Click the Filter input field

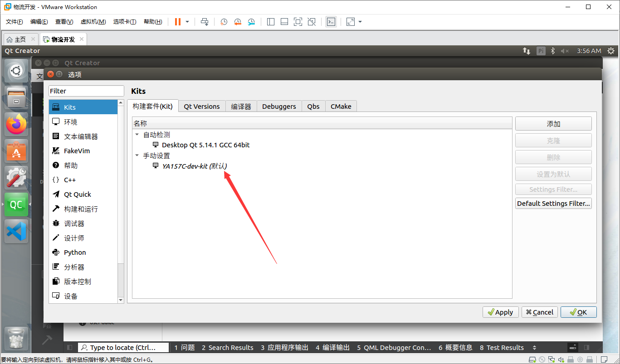(x=86, y=91)
